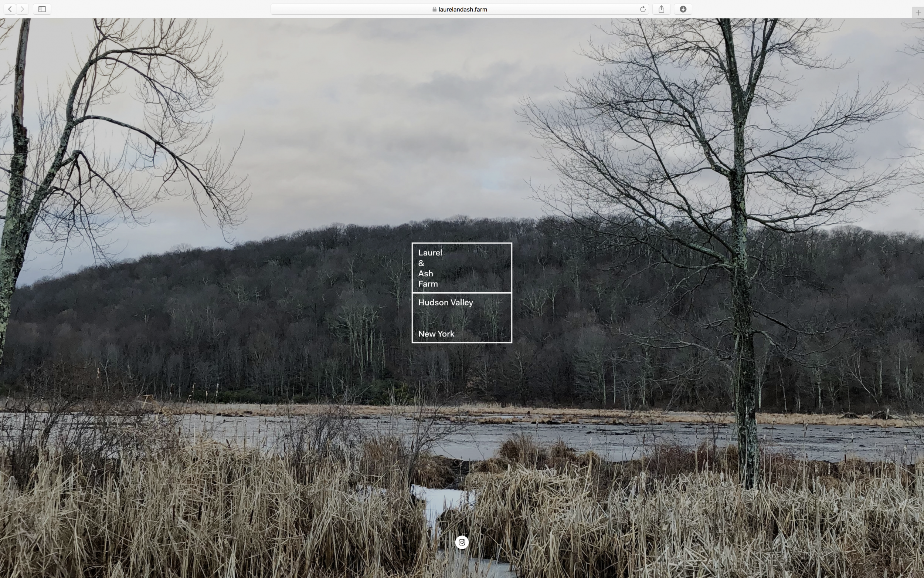The image size is (924, 578).
Task: Go forward using the Safari arrow
Action: [x=23, y=9]
